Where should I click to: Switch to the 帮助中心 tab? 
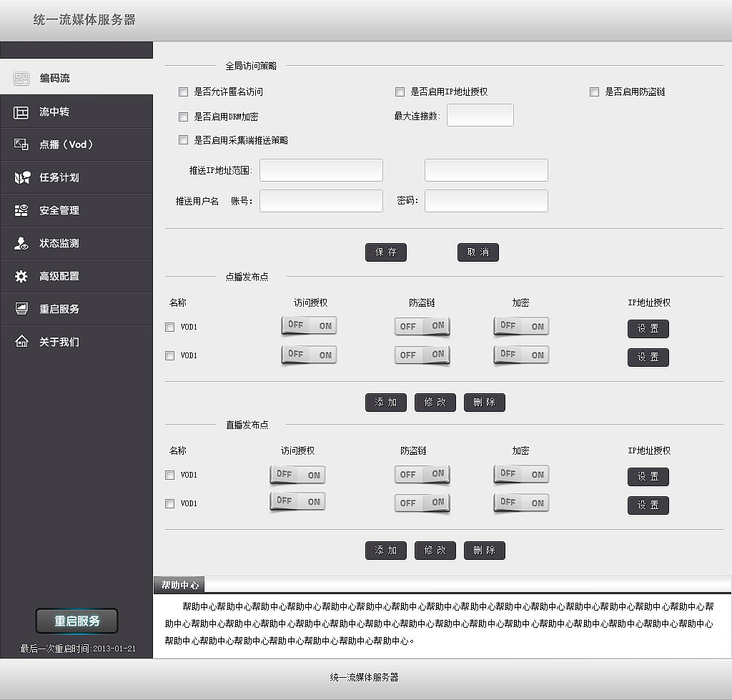(x=179, y=583)
